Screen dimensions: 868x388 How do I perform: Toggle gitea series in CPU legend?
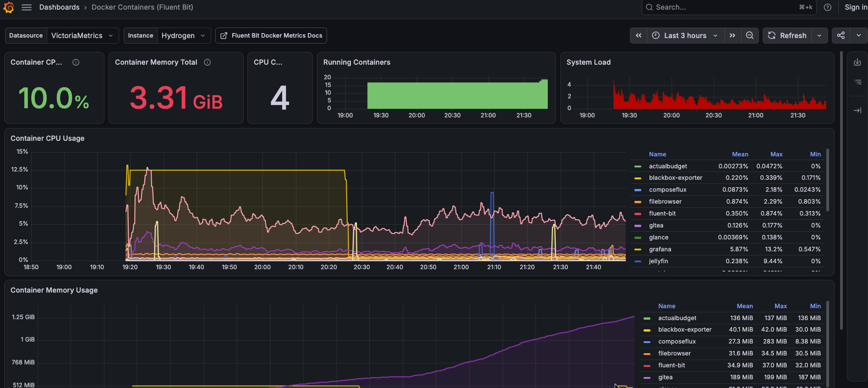pyautogui.click(x=656, y=226)
